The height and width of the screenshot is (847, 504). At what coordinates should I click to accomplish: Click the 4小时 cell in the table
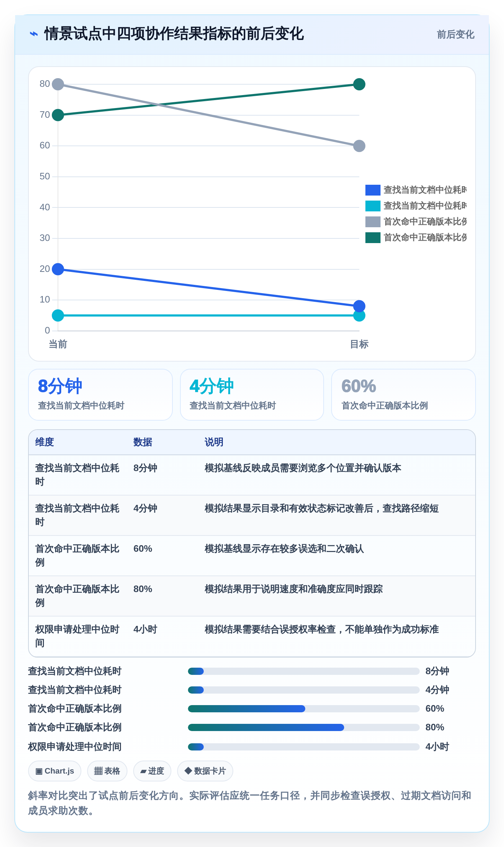point(145,629)
